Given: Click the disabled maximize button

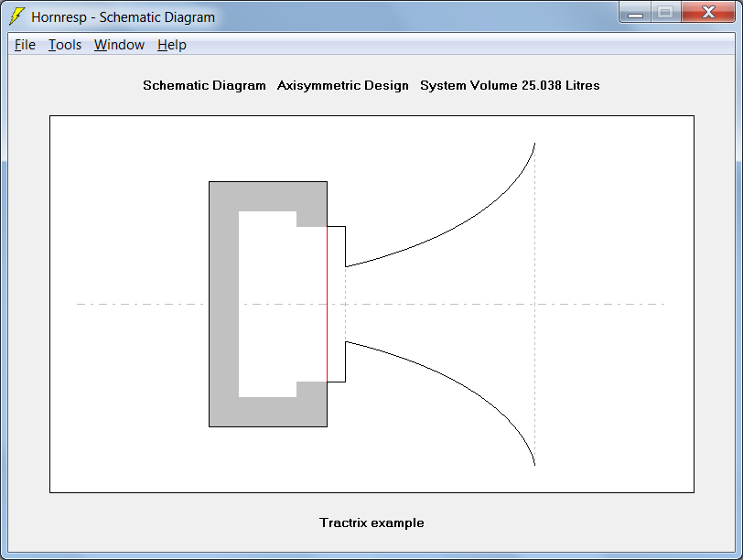Looking at the screenshot, I should point(666,13).
